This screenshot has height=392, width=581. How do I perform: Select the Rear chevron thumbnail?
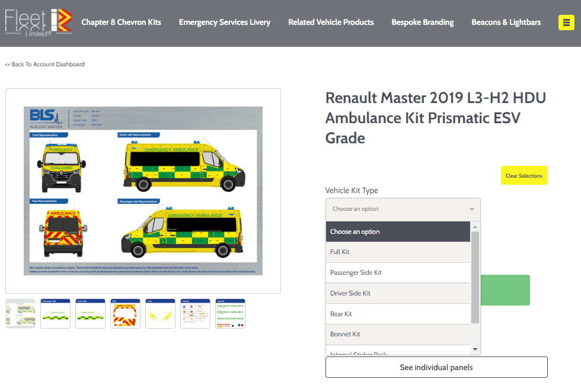pyautogui.click(x=125, y=313)
